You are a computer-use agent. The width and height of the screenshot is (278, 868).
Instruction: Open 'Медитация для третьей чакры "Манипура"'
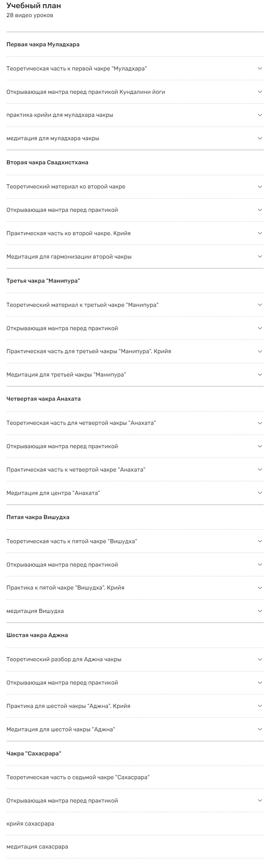(x=139, y=375)
